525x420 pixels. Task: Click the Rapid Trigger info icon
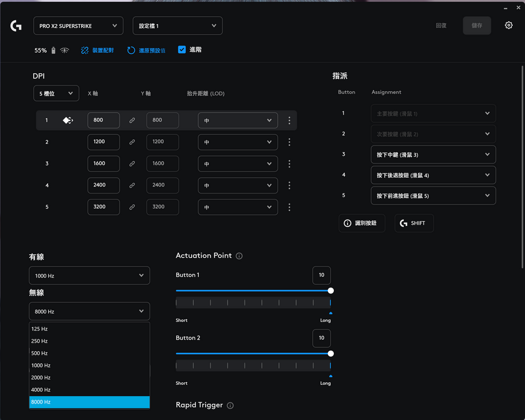tap(230, 405)
